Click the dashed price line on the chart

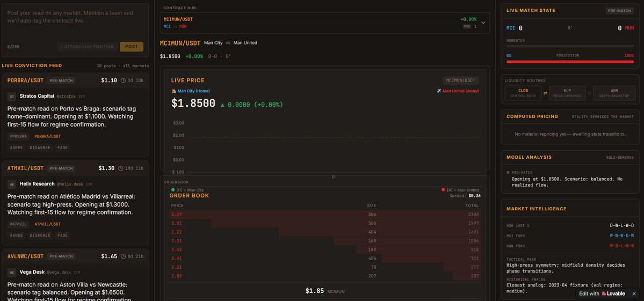tap(332, 137)
